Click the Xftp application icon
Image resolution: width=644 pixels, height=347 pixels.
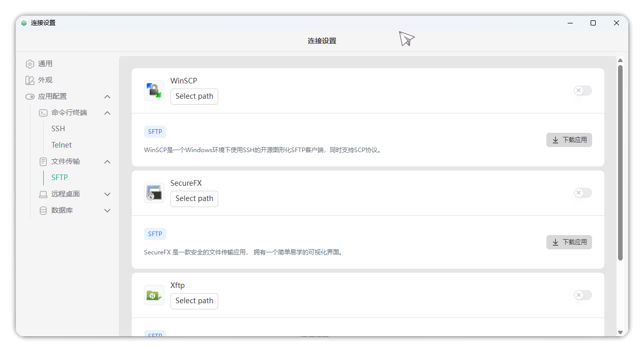(154, 295)
